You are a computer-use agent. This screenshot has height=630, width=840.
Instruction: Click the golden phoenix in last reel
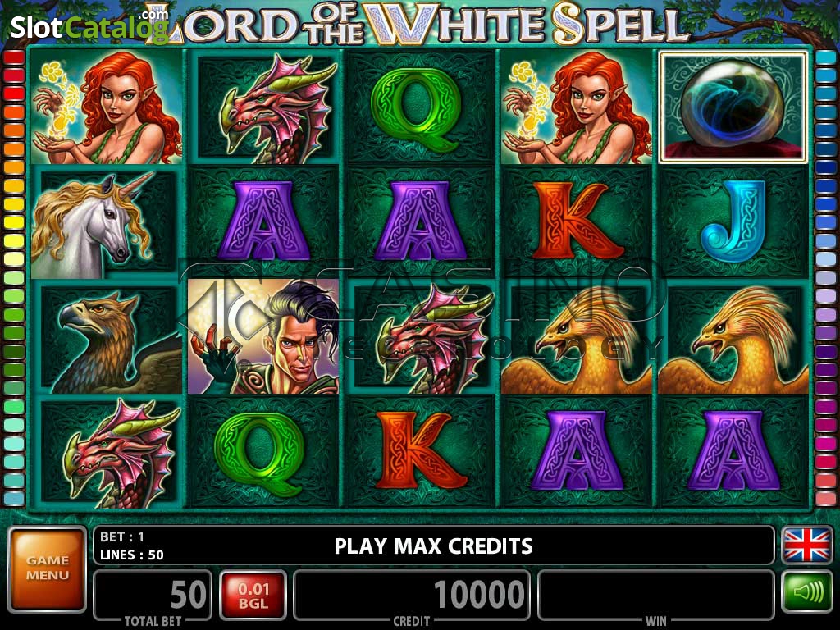733,339
